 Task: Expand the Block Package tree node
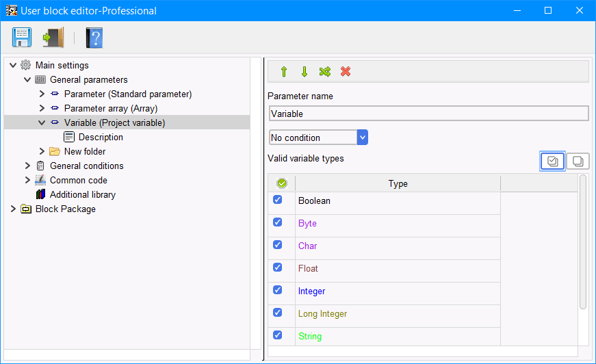[x=13, y=209]
